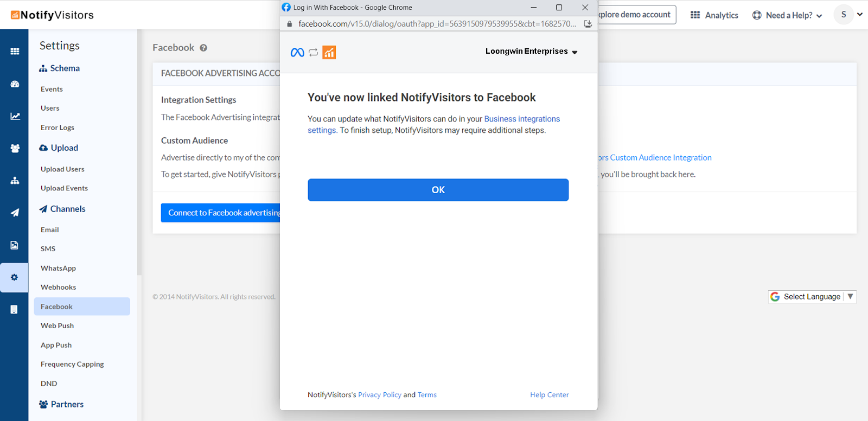This screenshot has width=868, height=421.
Task: Open the image file icon in left rail
Action: point(15,245)
